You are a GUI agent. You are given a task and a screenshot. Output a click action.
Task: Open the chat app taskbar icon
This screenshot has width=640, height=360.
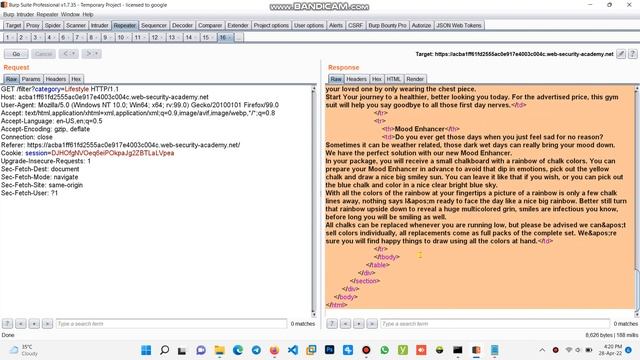click(201, 350)
